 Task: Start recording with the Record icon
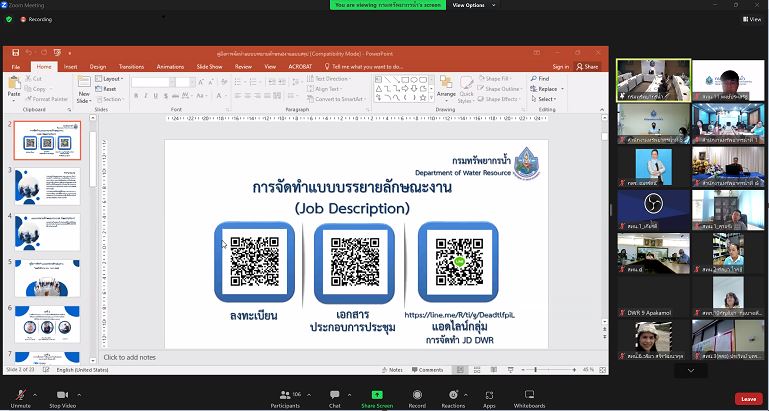pyautogui.click(x=417, y=395)
